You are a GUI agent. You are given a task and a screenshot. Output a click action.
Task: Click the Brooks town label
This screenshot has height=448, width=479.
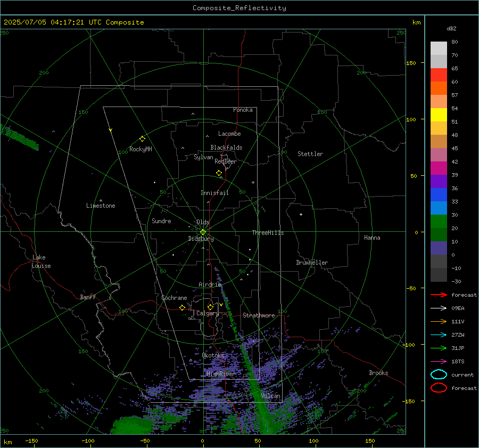(378, 373)
